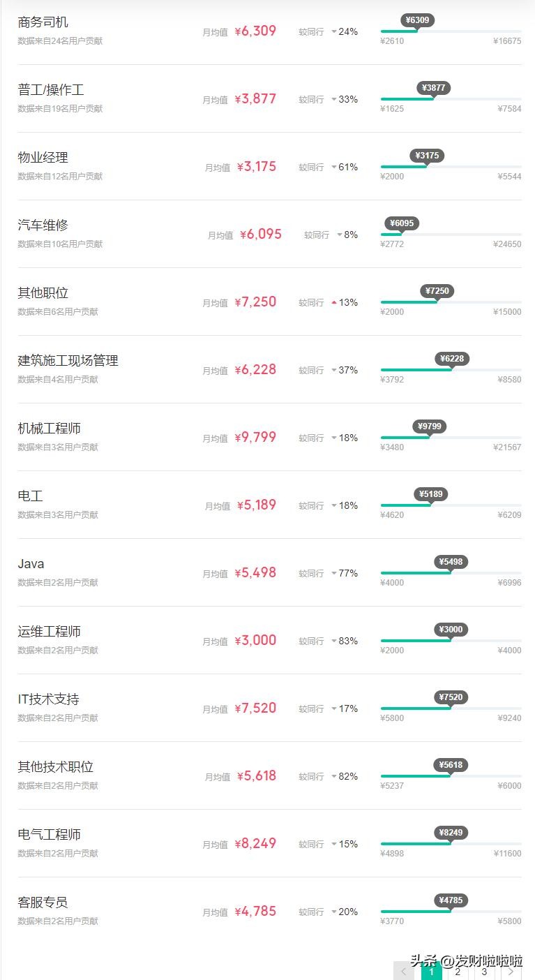535x980 pixels.
Task: Go to the previous page arrow
Action: click(403, 971)
